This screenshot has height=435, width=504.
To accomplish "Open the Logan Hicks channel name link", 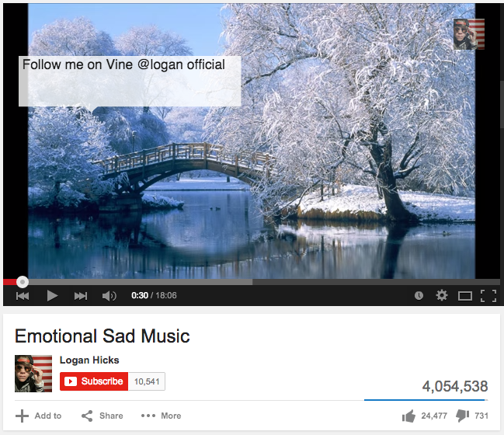I will pos(89,360).
